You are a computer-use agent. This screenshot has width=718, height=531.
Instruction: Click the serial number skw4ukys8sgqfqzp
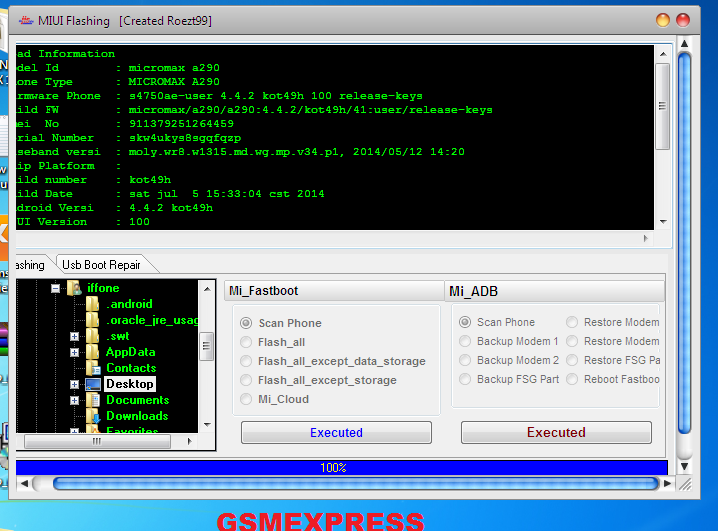coord(185,138)
